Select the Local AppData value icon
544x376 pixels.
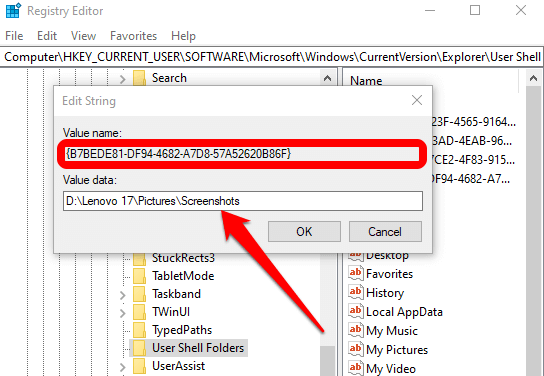pyautogui.click(x=356, y=311)
